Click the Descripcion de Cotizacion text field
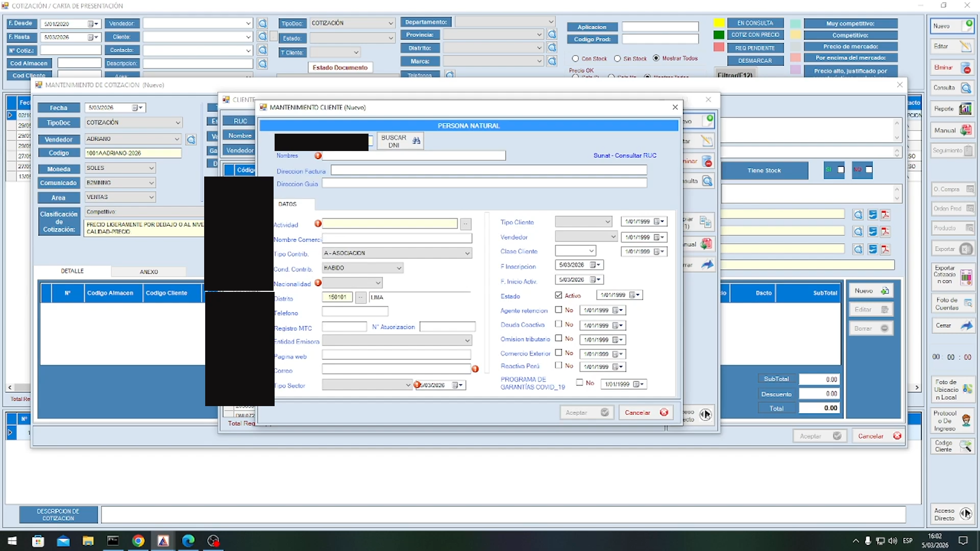The width and height of the screenshot is (980, 551). coord(503,515)
